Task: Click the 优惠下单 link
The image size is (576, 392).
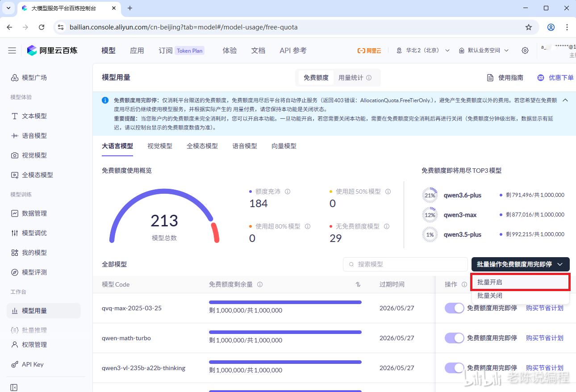Action: click(x=555, y=78)
